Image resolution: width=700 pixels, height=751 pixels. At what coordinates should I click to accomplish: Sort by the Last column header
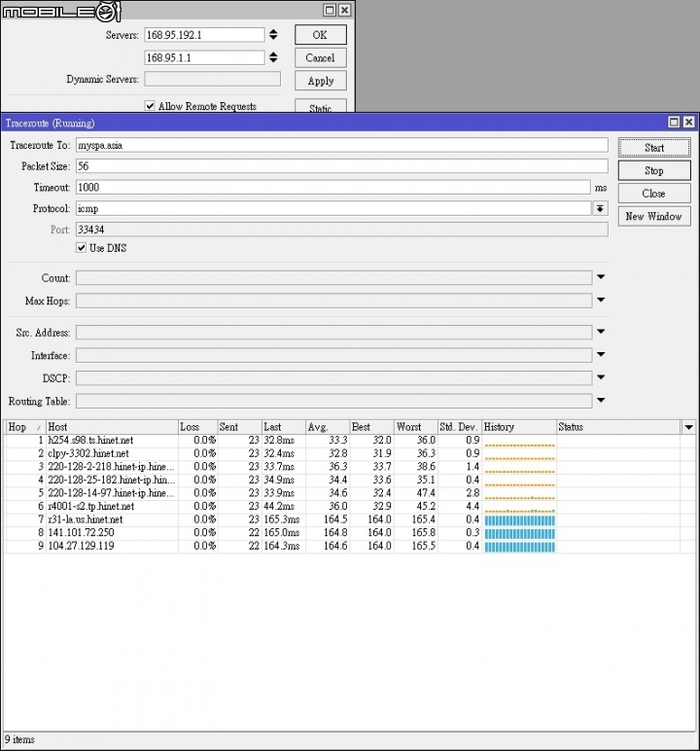tap(284, 427)
